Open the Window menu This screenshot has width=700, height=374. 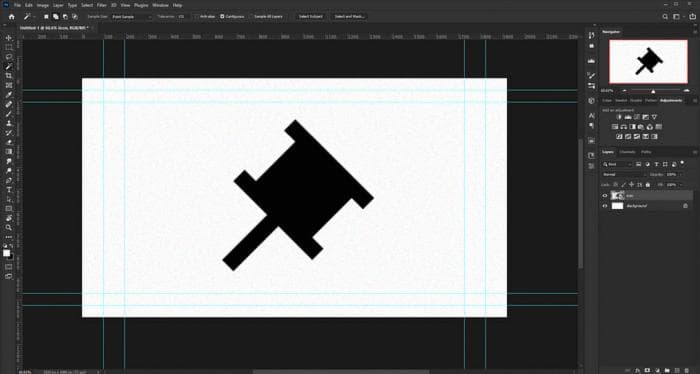pos(160,5)
